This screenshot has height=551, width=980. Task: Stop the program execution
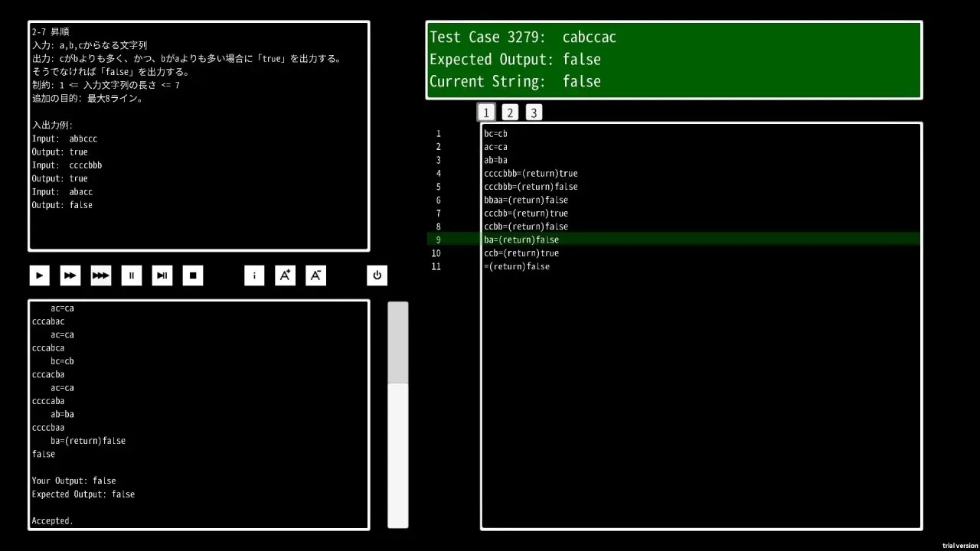pos(192,275)
